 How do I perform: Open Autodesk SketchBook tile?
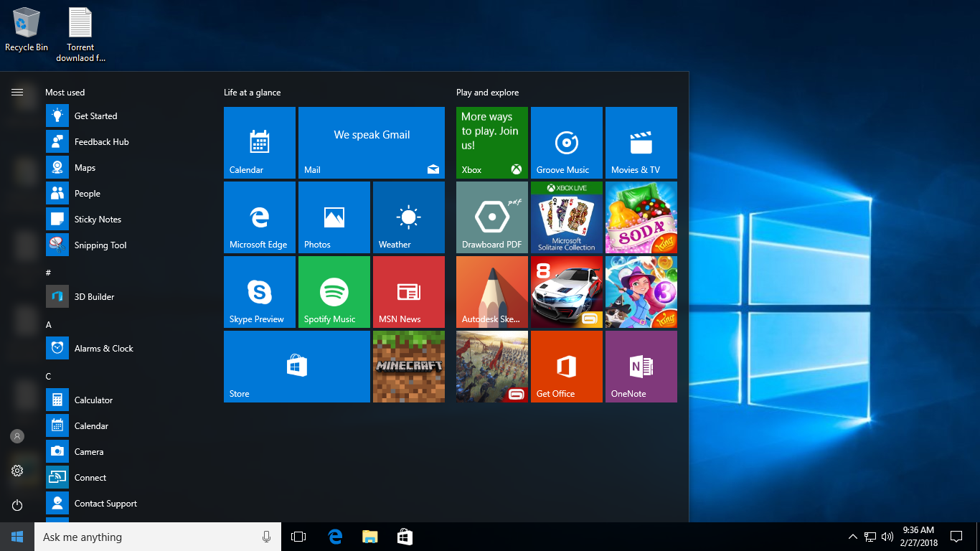492,292
